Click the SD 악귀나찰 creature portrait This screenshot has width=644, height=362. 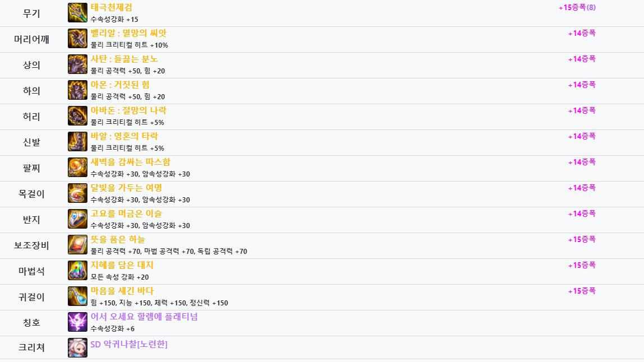77,347
